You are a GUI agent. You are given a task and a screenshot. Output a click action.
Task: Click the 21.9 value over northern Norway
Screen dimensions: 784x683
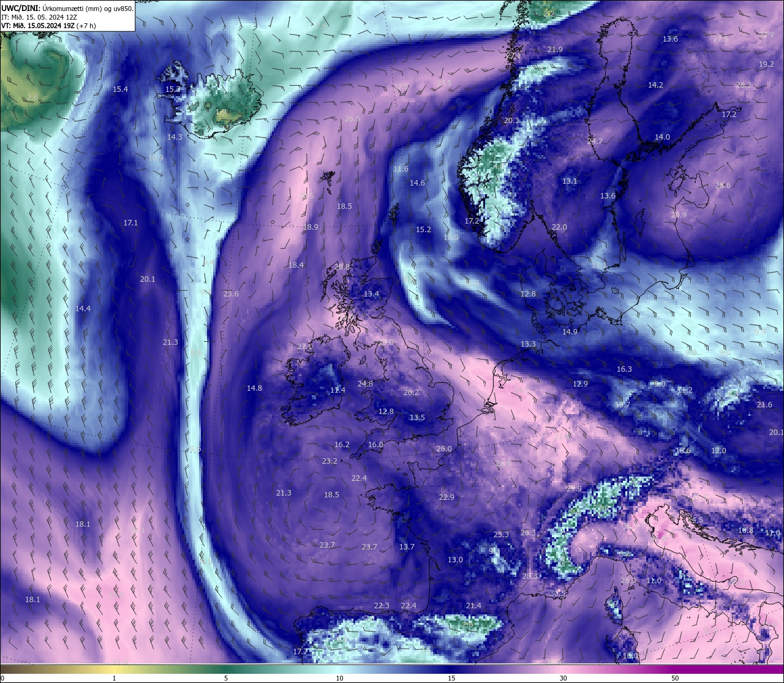(555, 50)
